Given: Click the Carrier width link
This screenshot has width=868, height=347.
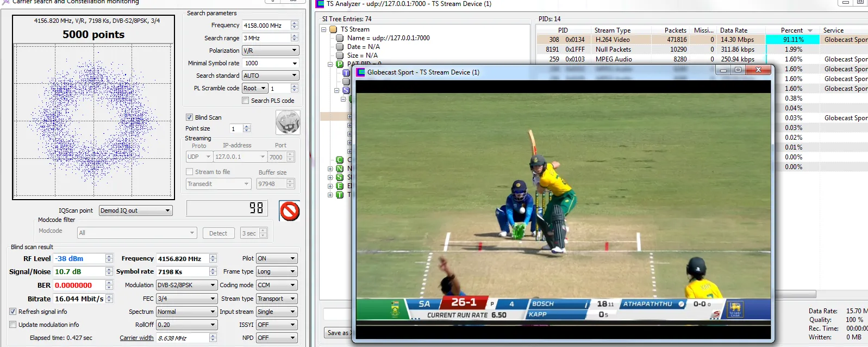Looking at the screenshot, I should [136, 338].
